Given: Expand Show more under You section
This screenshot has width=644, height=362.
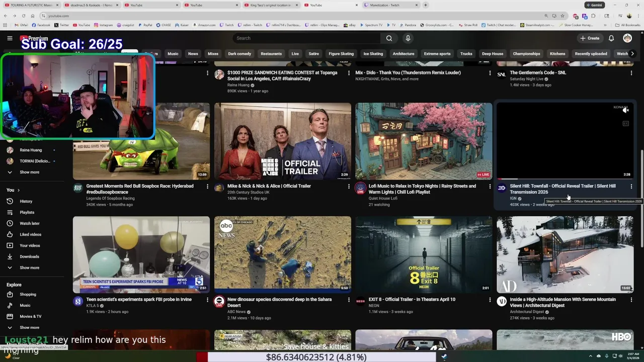Looking at the screenshot, I should pos(32,267).
